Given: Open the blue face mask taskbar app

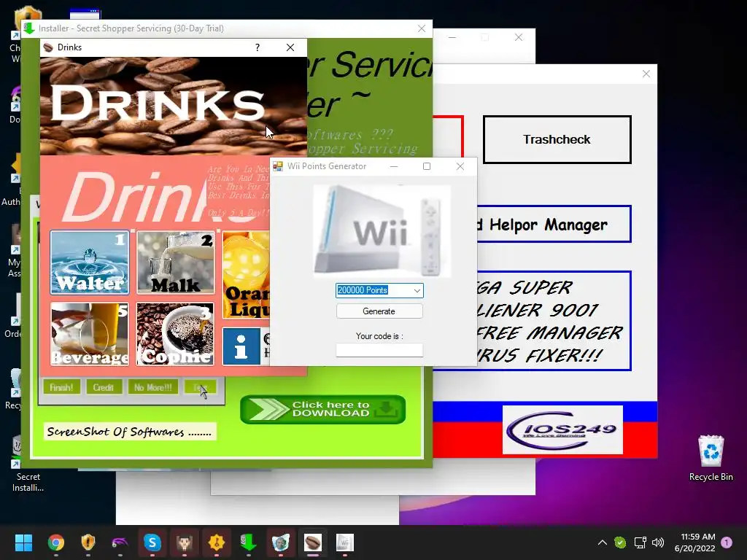Looking at the screenshot, I should point(281,542).
